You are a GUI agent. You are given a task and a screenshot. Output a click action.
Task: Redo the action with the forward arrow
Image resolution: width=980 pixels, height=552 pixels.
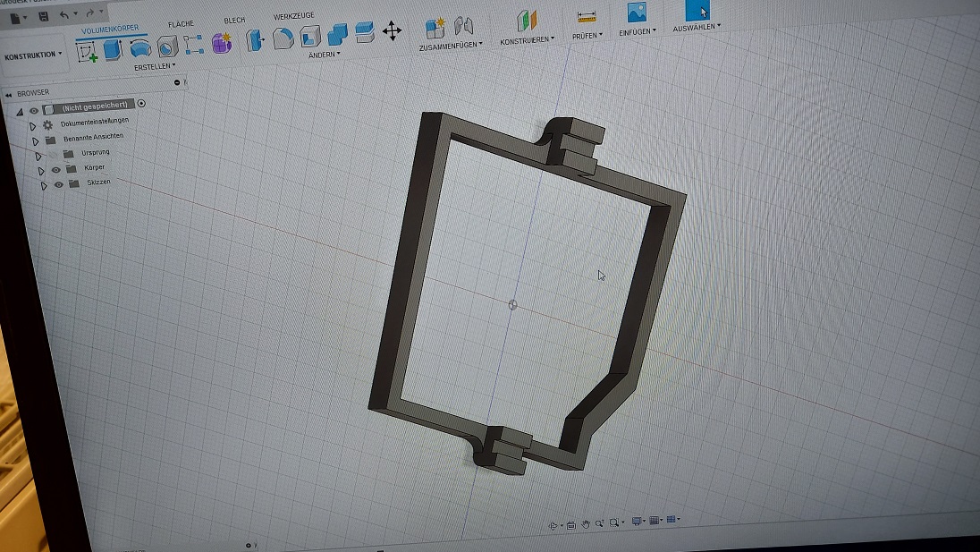point(90,13)
